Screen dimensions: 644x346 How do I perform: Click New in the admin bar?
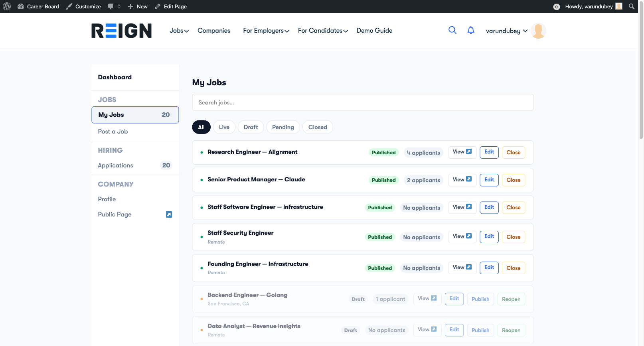(x=138, y=6)
